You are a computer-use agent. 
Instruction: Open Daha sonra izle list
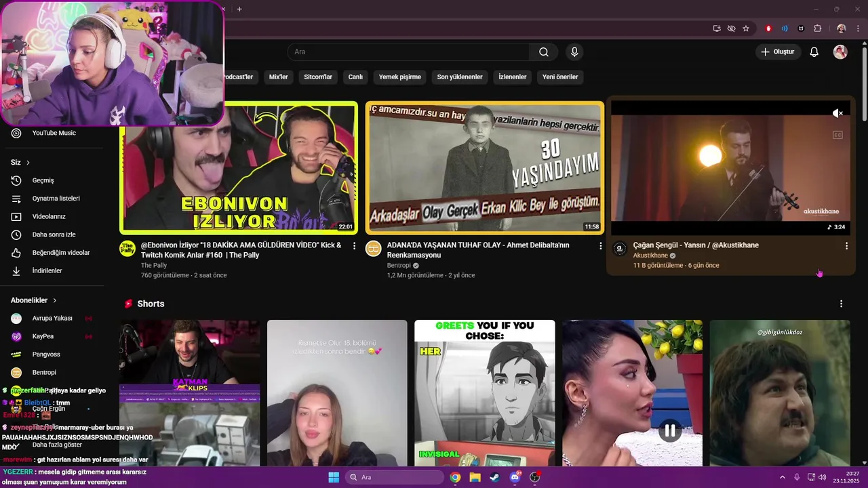click(x=54, y=235)
